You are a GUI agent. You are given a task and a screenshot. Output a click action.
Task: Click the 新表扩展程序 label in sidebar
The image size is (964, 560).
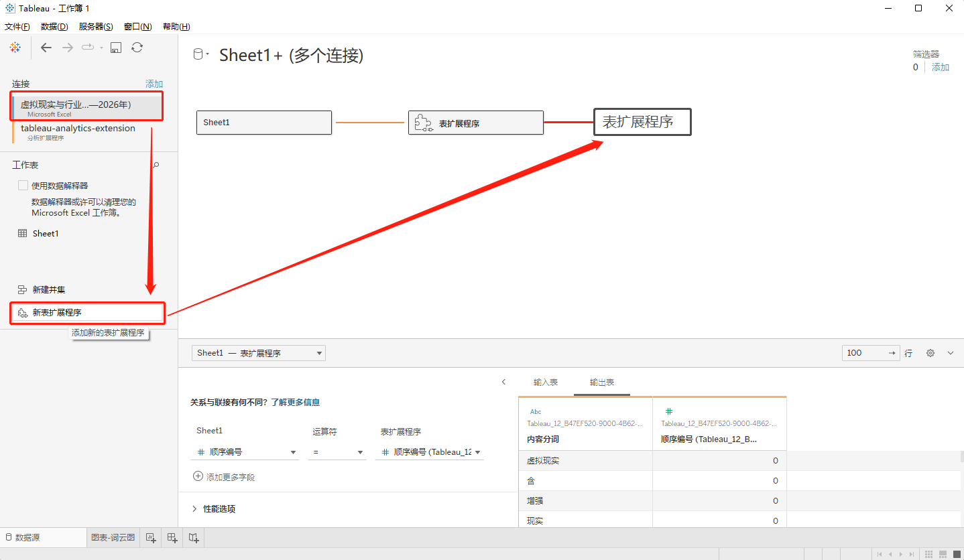57,313
